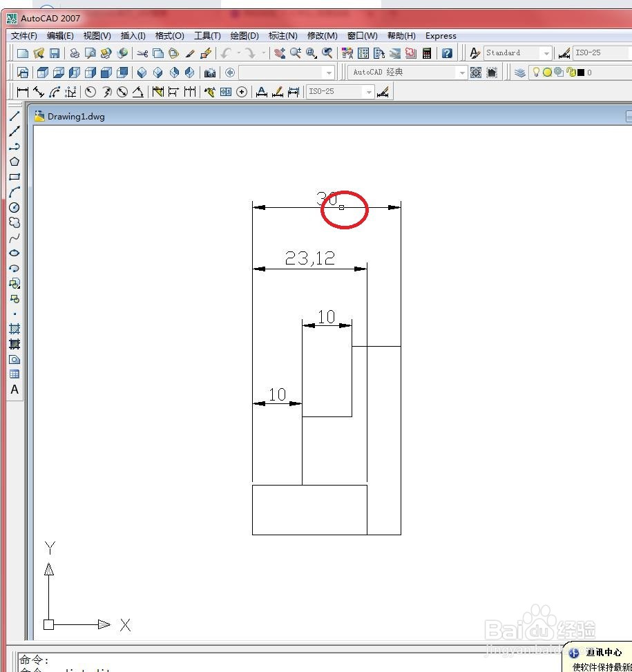Select the Ellipse Arc tool
The width and height of the screenshot is (632, 672).
click(14, 268)
